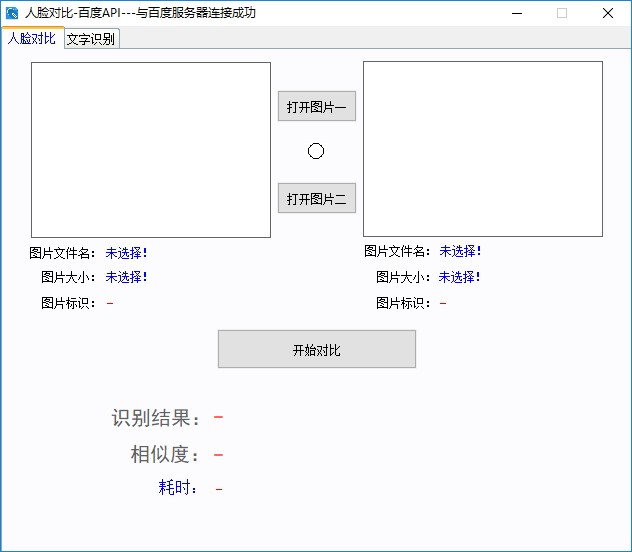Click the circle indicator between the open buttons
The image size is (632, 552).
pyautogui.click(x=316, y=151)
